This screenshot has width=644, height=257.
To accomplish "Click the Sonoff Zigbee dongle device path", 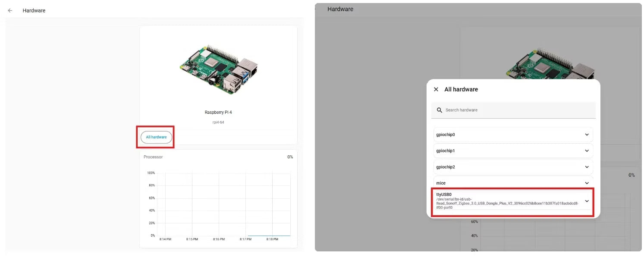I will [507, 204].
